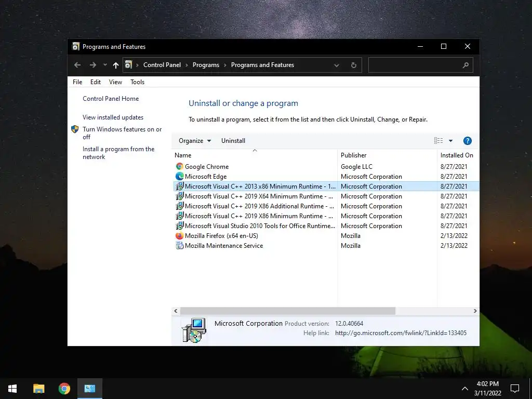532x399 pixels.
Task: Click the large installer icon in details pane
Action: [194, 330]
